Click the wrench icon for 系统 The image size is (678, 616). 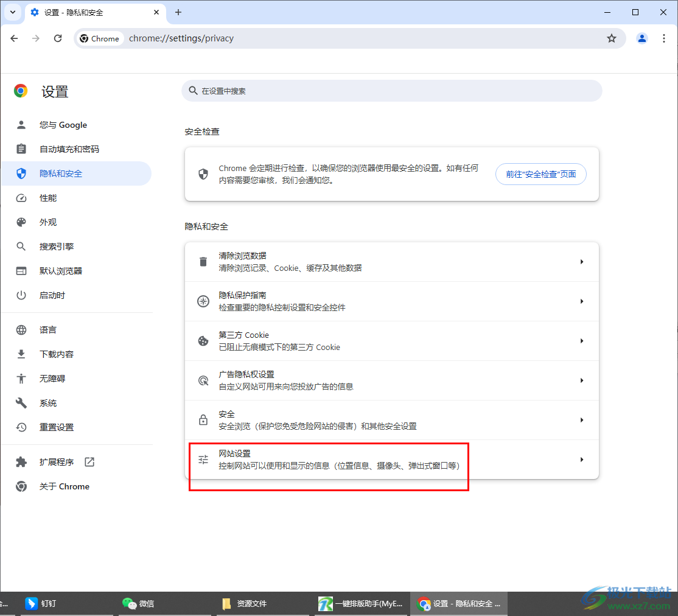tap(21, 403)
